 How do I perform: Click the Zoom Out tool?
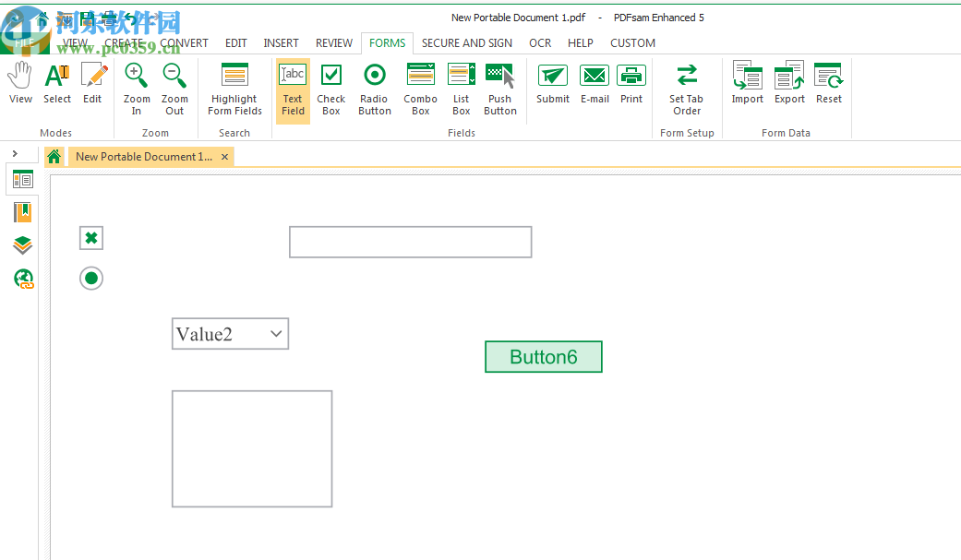click(174, 89)
